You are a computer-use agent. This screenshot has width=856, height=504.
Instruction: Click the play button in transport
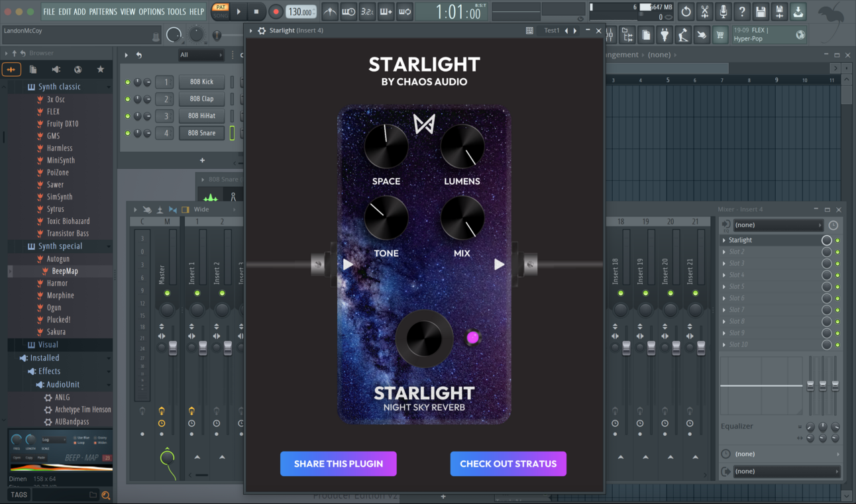tap(239, 12)
